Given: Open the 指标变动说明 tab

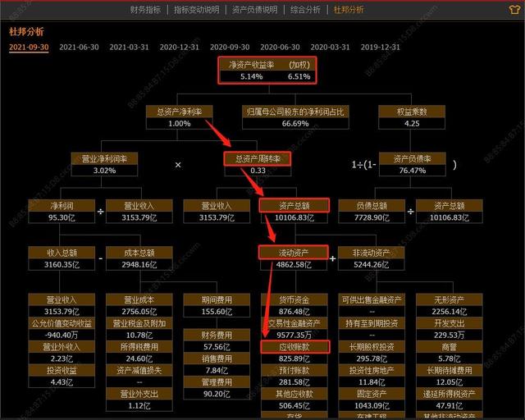Looking at the screenshot, I should [x=197, y=10].
